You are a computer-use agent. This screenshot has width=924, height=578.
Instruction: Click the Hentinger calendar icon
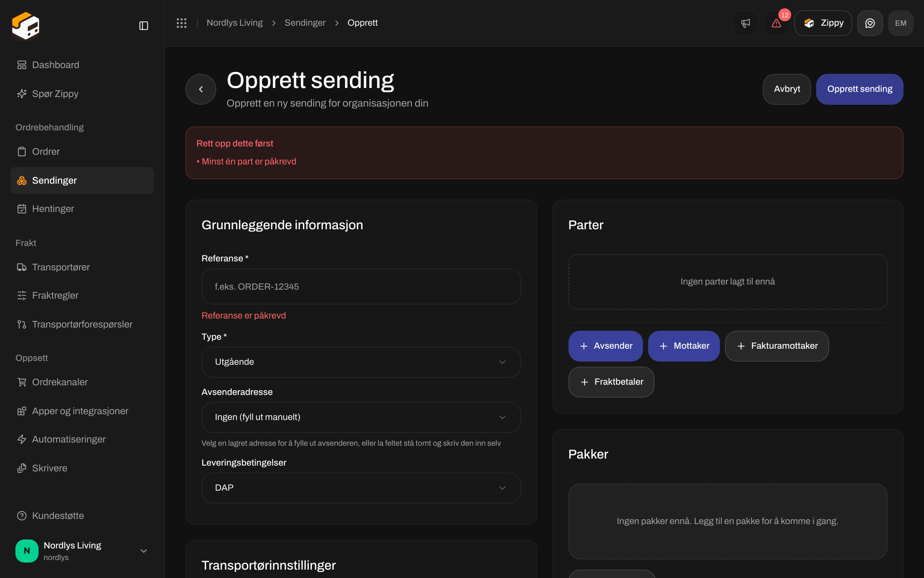tap(22, 209)
